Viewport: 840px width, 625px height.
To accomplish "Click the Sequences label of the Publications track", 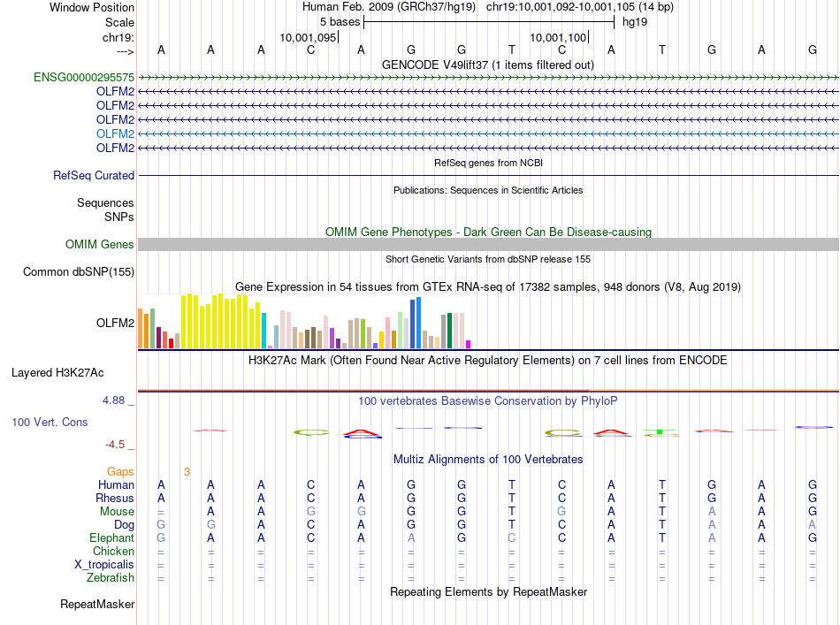I will [105, 203].
